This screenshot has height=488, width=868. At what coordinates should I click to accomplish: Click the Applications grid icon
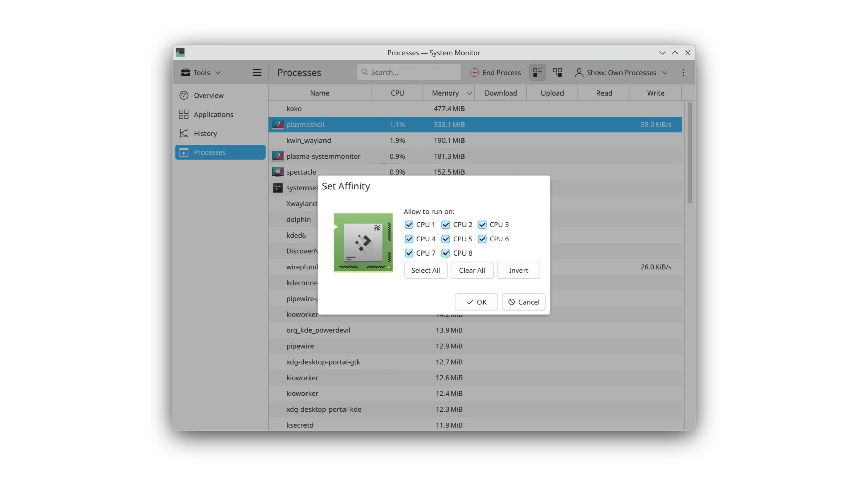pyautogui.click(x=184, y=114)
